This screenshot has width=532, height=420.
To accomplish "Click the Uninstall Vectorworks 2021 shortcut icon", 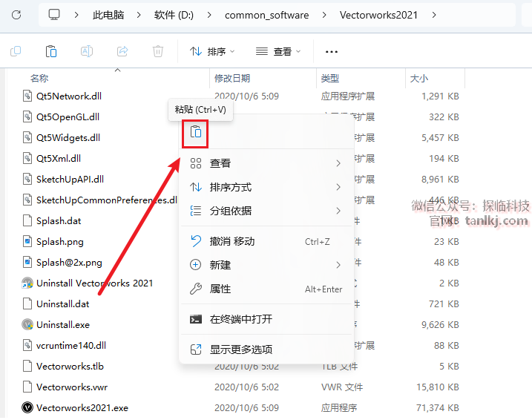I will [x=27, y=283].
